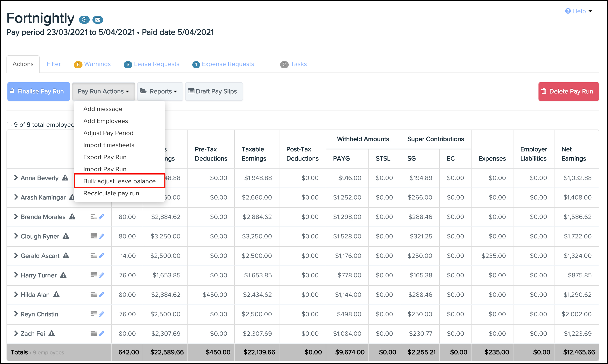Expand the Clough Ryner employee row

pyautogui.click(x=16, y=236)
